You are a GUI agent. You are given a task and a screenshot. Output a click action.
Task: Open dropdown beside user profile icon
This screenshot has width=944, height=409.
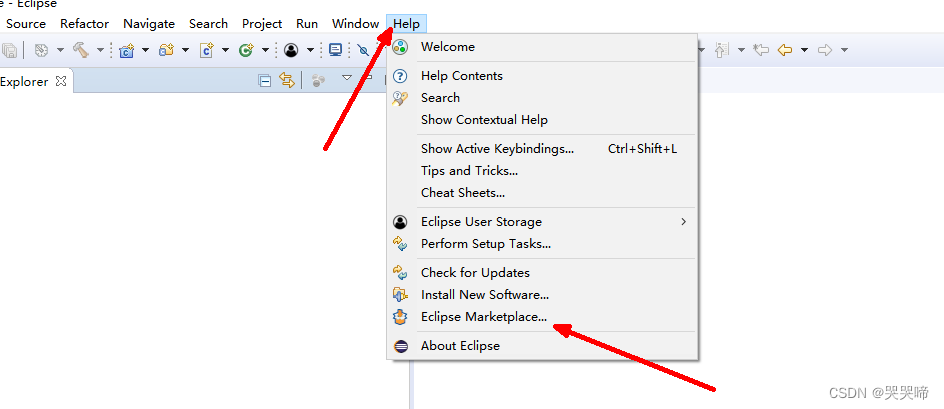pos(310,50)
